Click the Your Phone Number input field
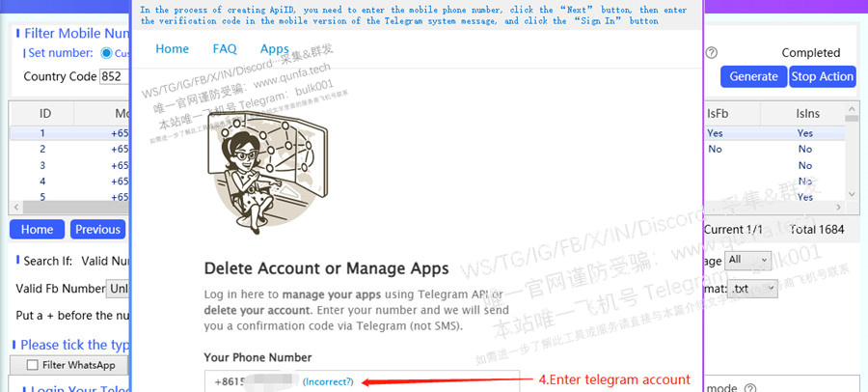The height and width of the screenshot is (392, 868). 362,381
